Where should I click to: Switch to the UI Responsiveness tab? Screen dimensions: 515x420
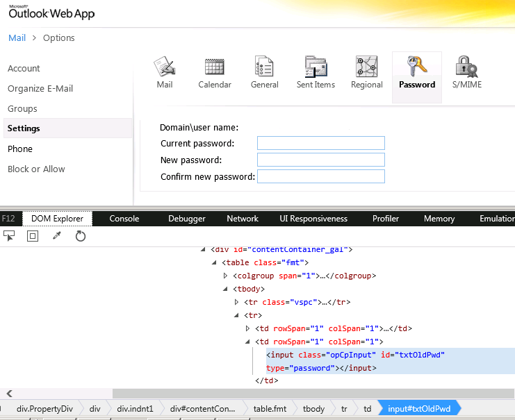click(313, 219)
